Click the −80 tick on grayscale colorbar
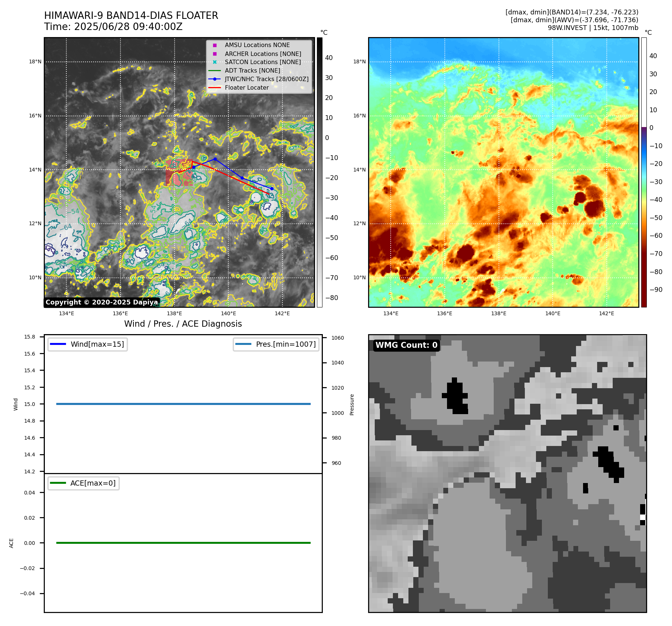Screen dimensions: 672x626 332,298
